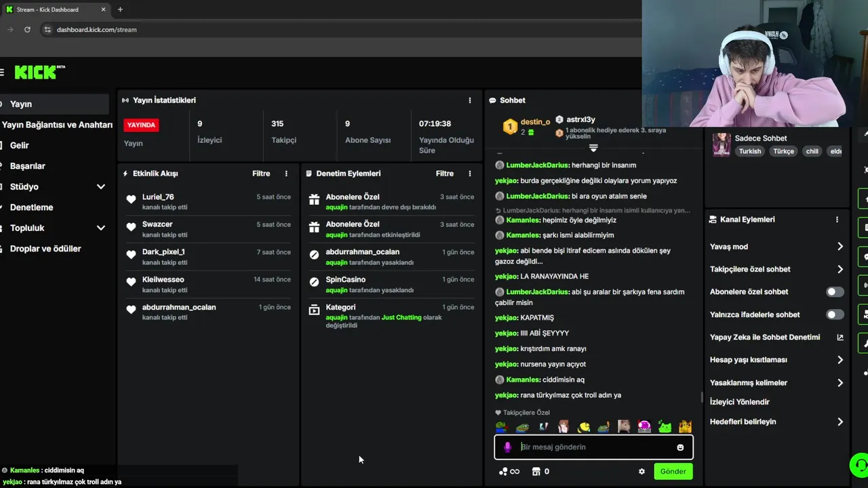
Task: Open a new browser tab
Action: 120,9
